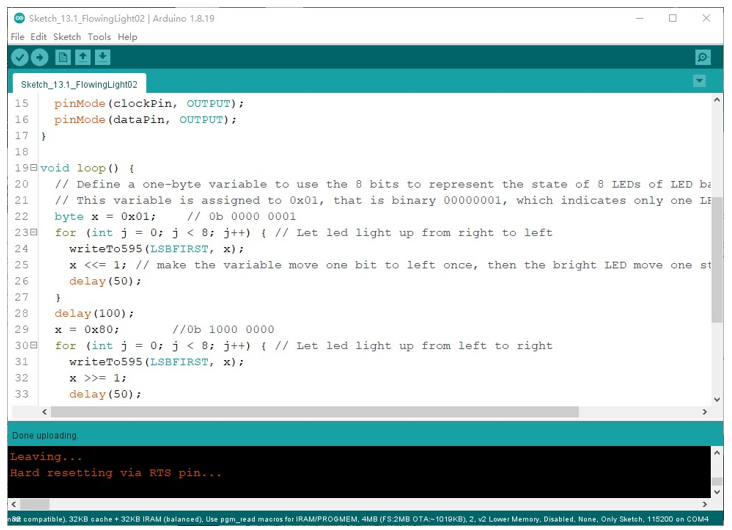This screenshot has height=530, width=732.
Task: Click editor horizontal scrollbar left arrow
Action: [44, 411]
